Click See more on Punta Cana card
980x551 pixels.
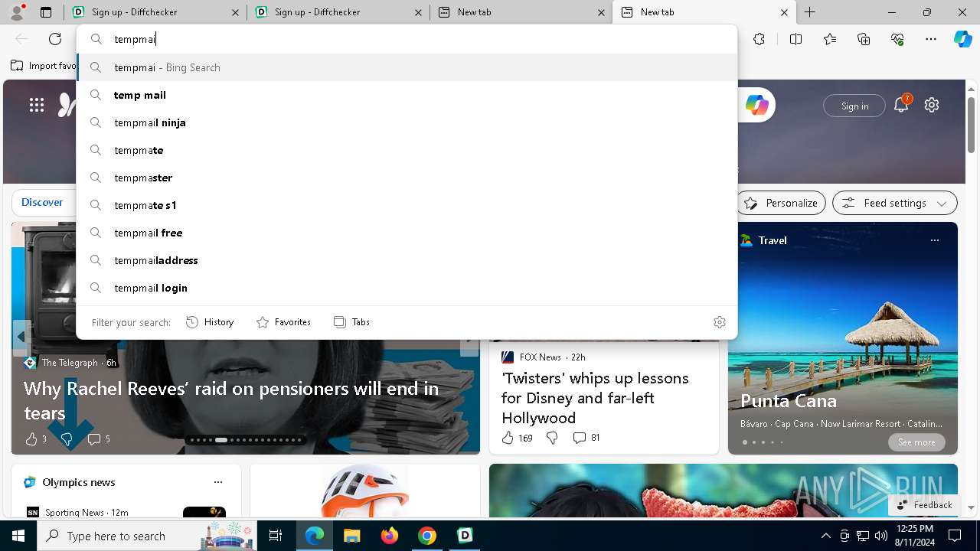[916, 442]
